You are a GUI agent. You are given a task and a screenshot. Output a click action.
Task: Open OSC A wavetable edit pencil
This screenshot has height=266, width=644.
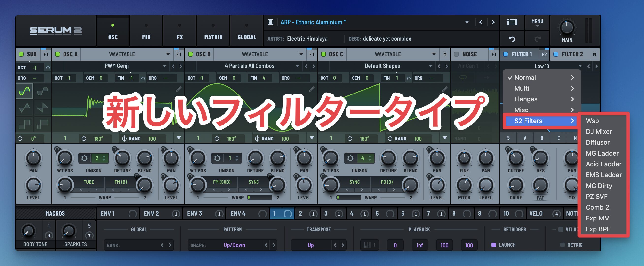pyautogui.click(x=179, y=89)
